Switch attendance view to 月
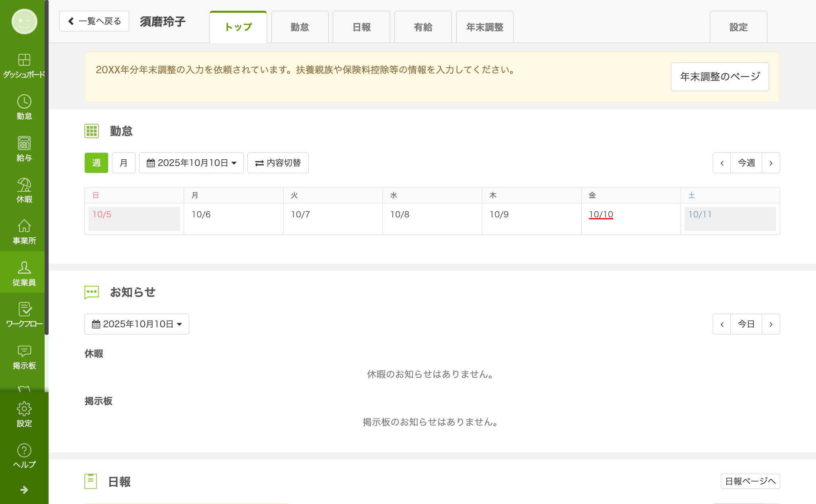816x504 pixels. pos(124,163)
